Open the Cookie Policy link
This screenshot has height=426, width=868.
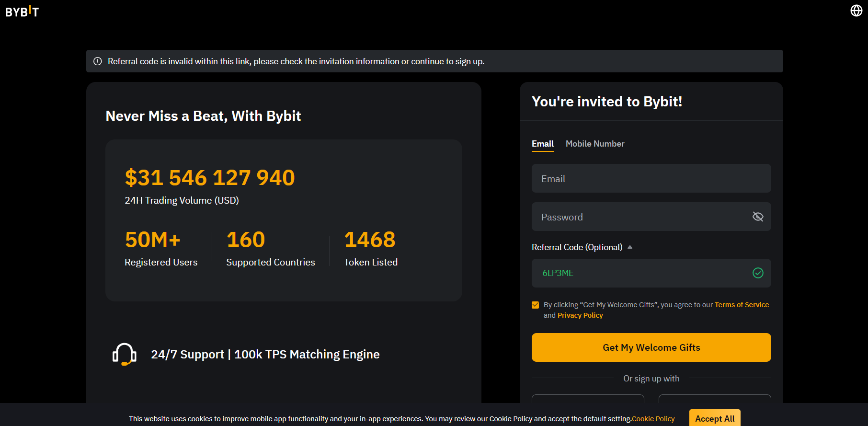click(x=653, y=419)
